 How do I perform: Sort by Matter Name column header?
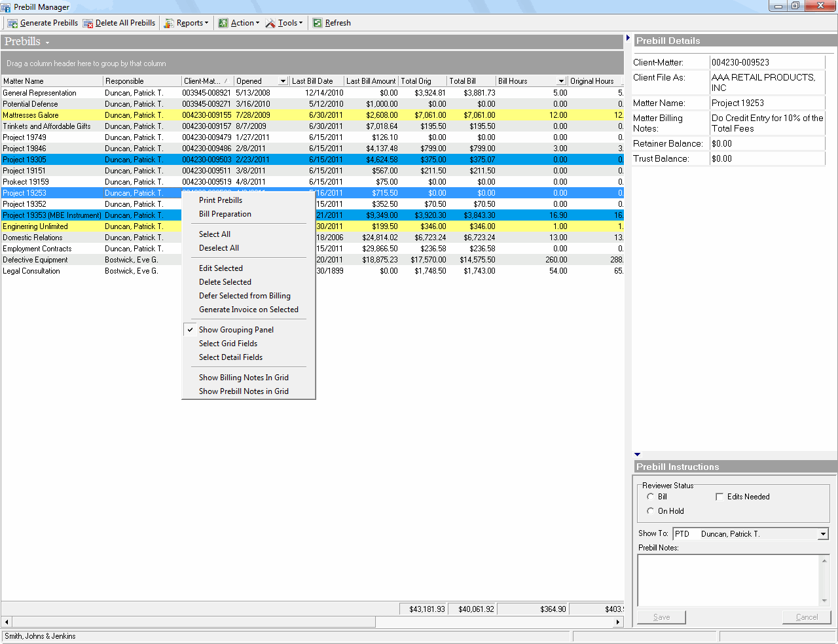pyautogui.click(x=52, y=81)
